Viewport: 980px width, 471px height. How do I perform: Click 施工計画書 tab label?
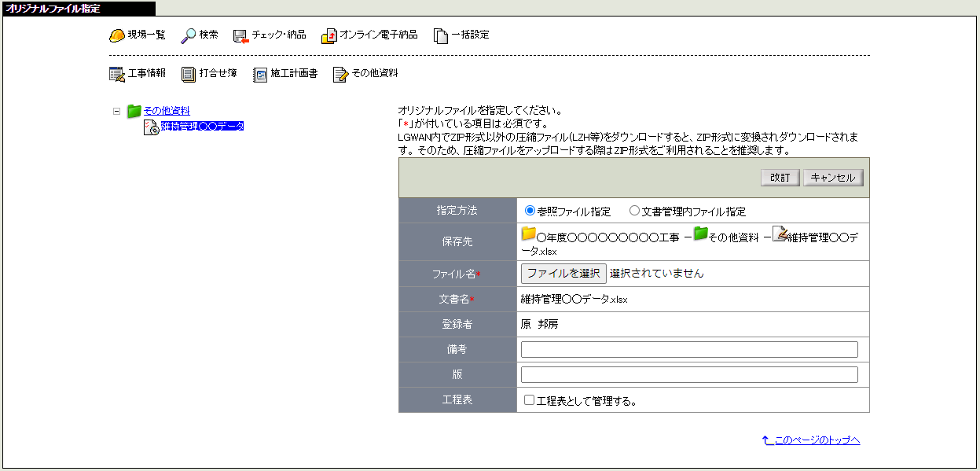pyautogui.click(x=294, y=73)
